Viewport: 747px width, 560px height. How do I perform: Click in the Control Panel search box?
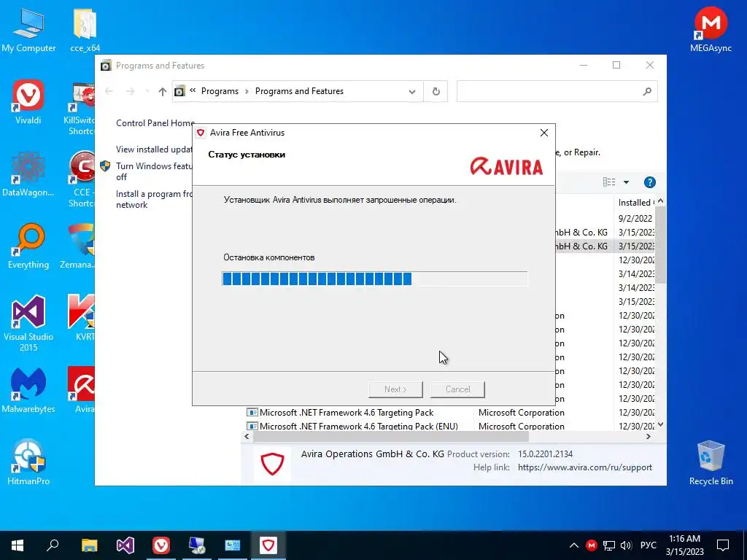[x=557, y=91]
